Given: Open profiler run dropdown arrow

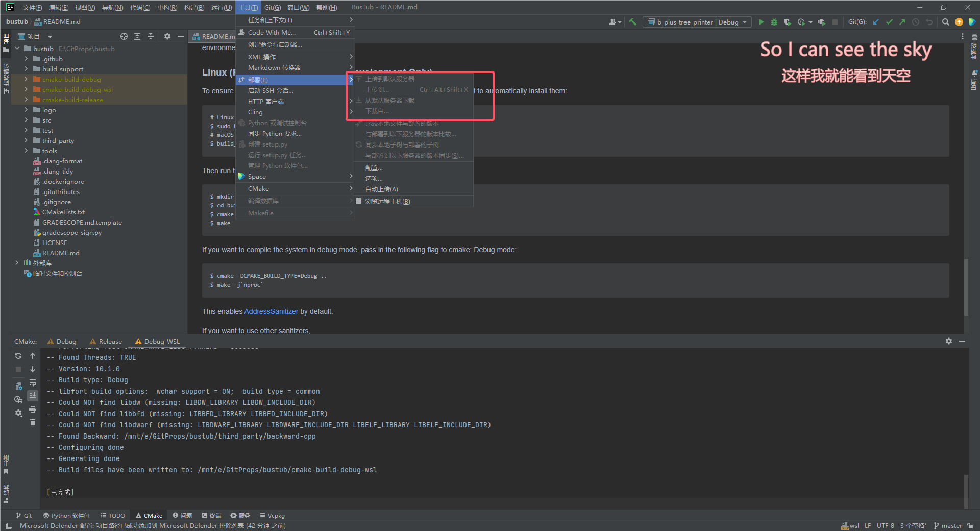Looking at the screenshot, I should [811, 22].
